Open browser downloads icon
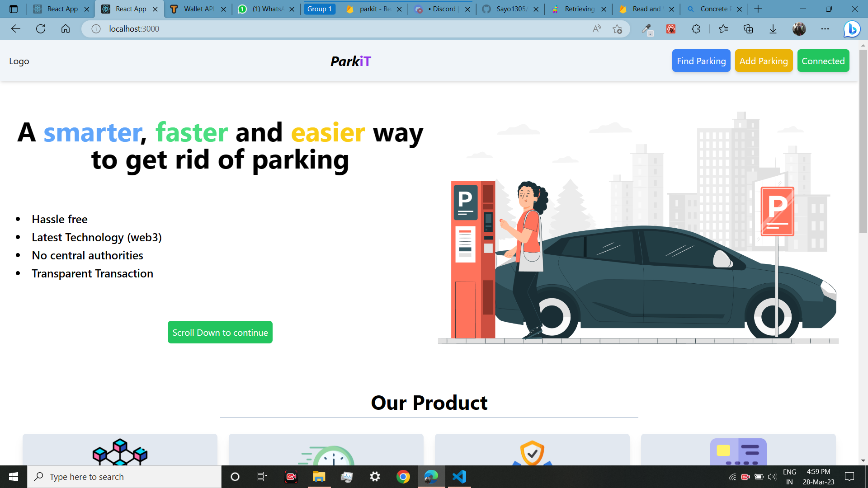This screenshot has width=868, height=488. (x=773, y=29)
